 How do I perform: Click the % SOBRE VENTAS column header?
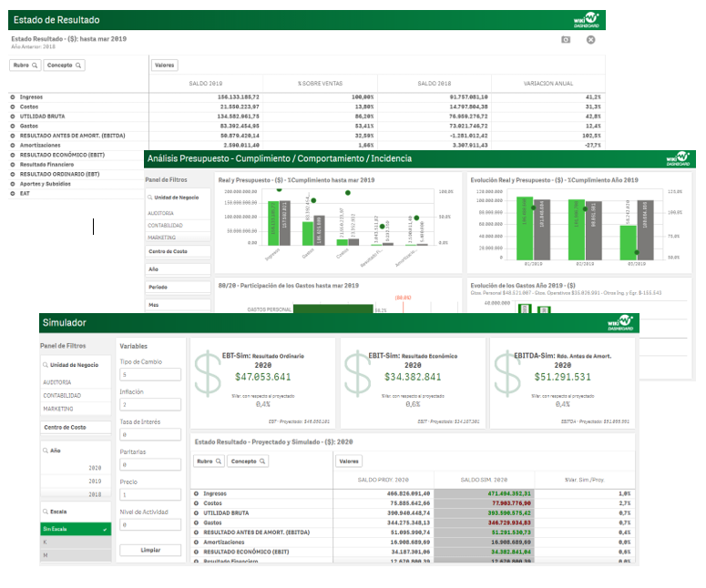[320, 84]
